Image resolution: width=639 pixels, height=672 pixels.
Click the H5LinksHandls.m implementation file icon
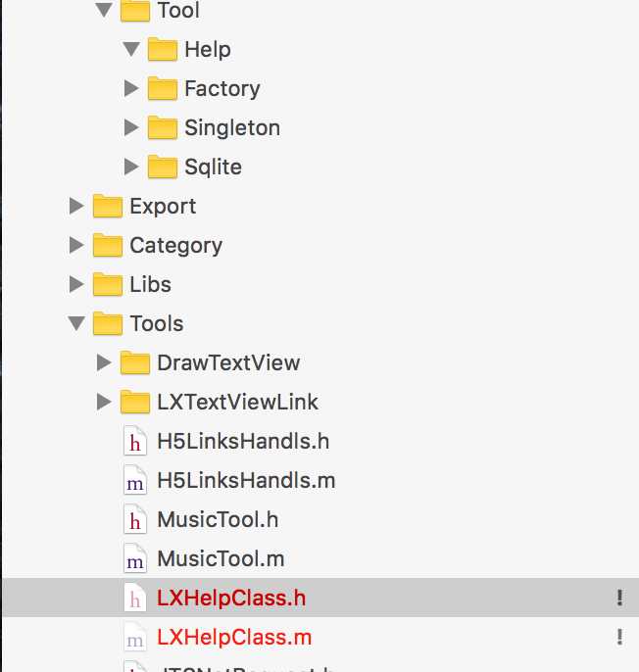135,480
